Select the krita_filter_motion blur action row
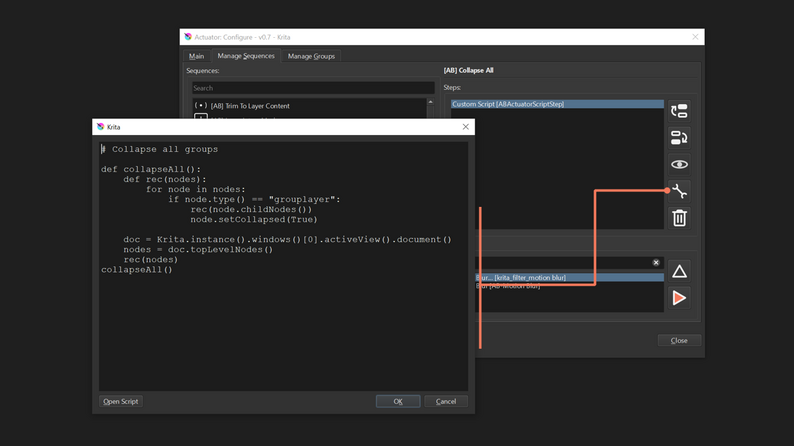794x446 pixels. [x=569, y=277]
